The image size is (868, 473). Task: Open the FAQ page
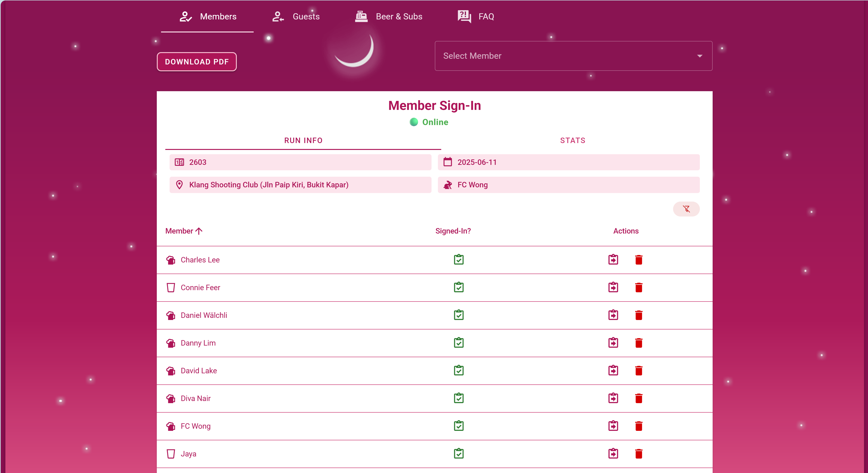pyautogui.click(x=476, y=17)
